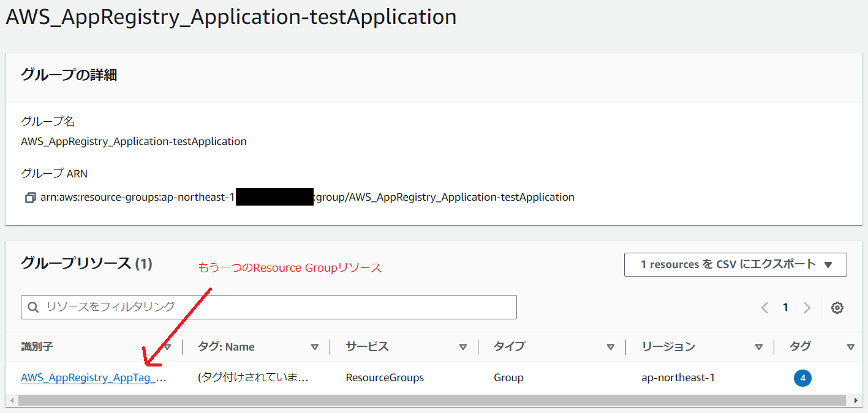Image resolution: width=868 pixels, height=413 pixels.
Task: Open AWS_AppRegistry_AppTag_ resource link
Action: pyautogui.click(x=93, y=378)
